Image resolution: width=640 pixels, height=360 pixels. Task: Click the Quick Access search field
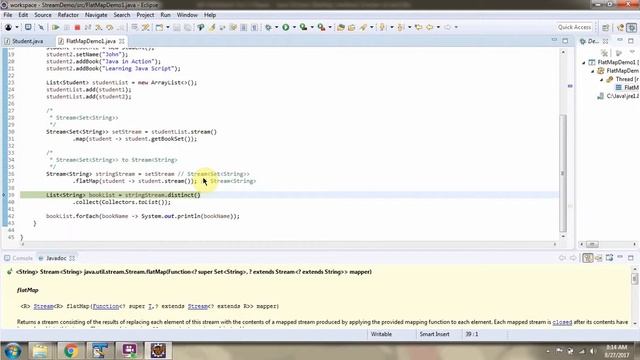tap(574, 27)
